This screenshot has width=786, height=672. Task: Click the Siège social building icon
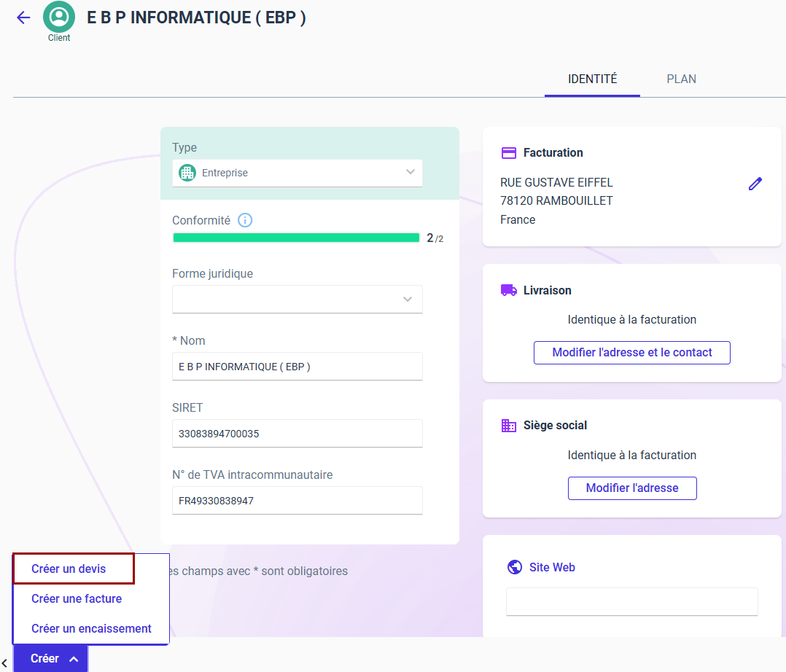click(508, 425)
